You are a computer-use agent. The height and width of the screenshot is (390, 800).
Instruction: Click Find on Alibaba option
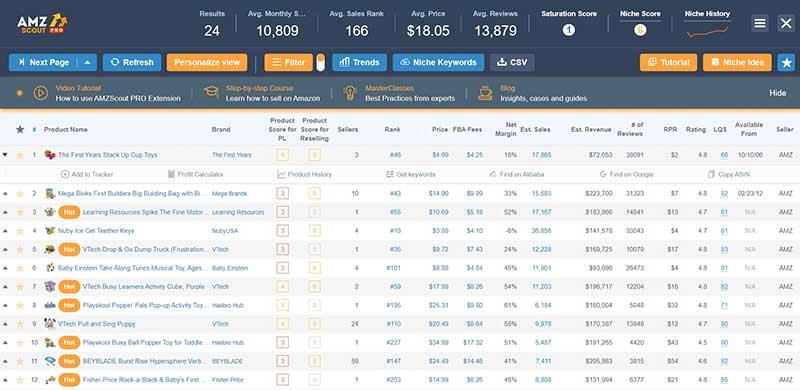516,175
